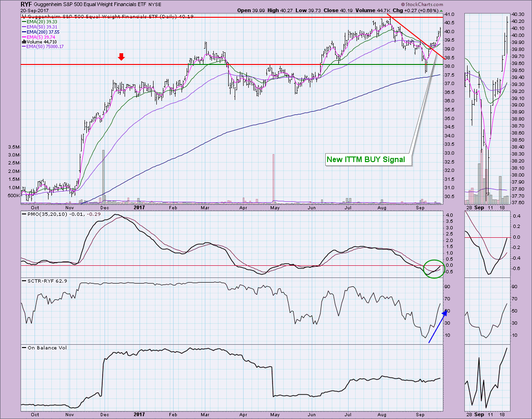Click the On Balance Vol panel label

pos(47,348)
